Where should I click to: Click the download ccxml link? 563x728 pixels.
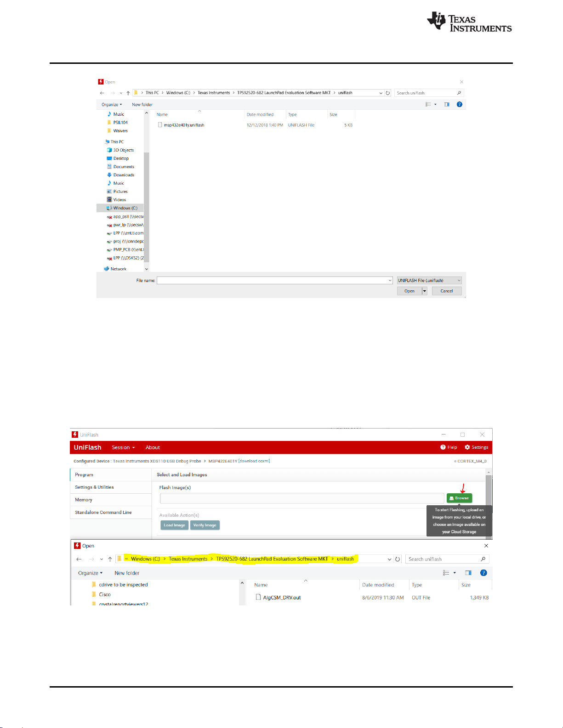254,461
